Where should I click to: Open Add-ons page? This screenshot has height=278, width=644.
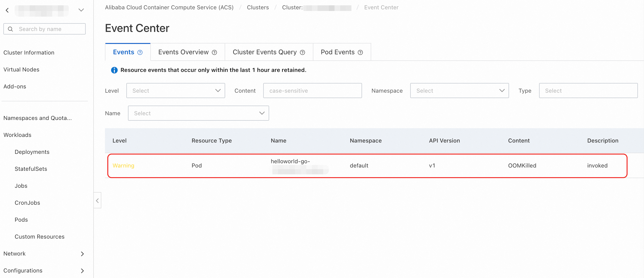click(x=15, y=87)
